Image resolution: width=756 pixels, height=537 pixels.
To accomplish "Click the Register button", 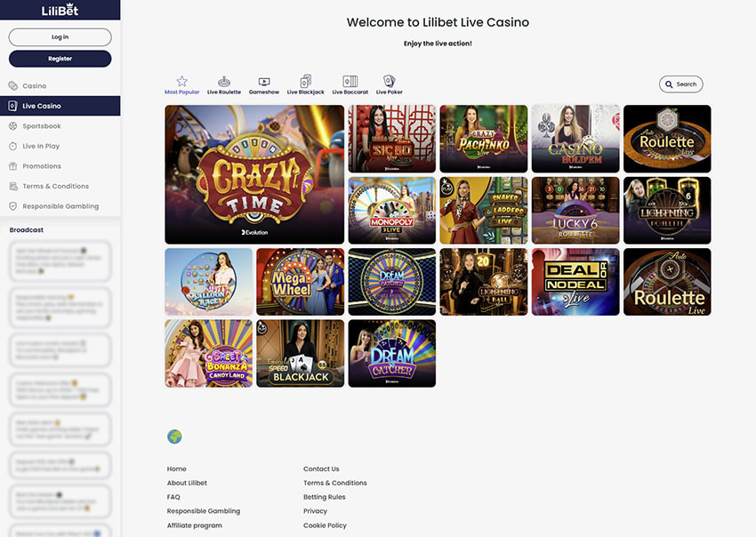I will (x=60, y=59).
